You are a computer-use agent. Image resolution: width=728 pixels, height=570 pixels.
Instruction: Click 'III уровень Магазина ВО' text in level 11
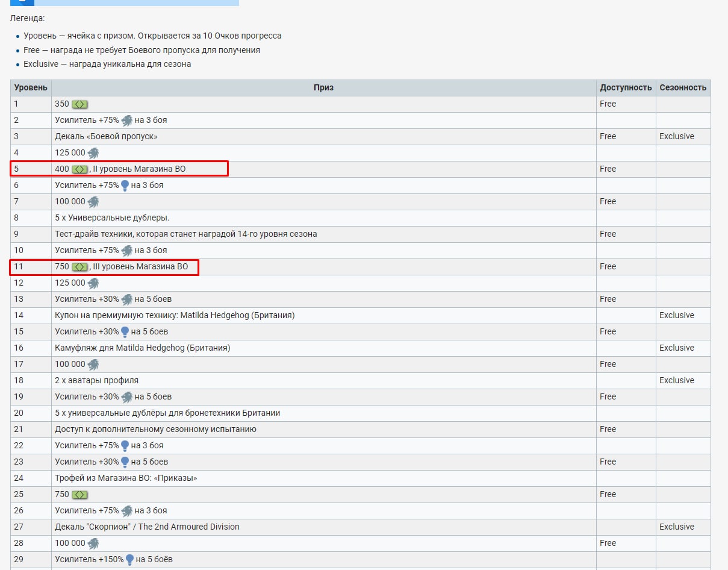[x=140, y=267]
